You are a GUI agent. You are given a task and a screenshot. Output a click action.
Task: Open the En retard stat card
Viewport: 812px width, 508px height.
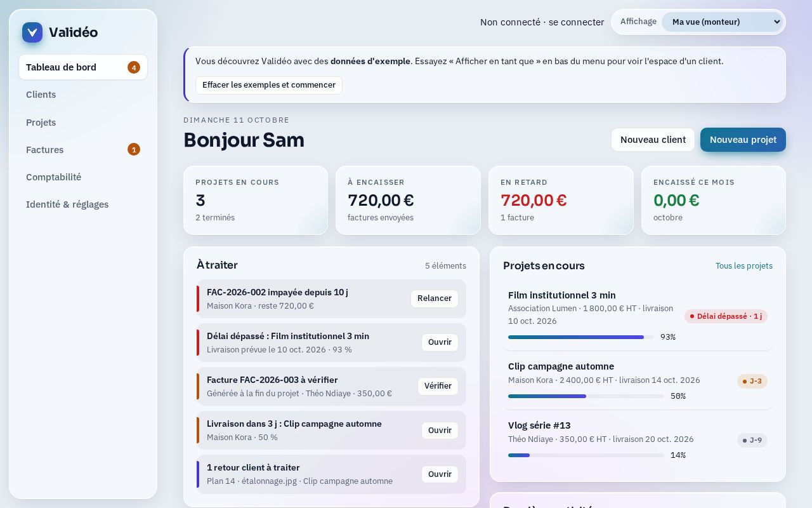[561, 201]
